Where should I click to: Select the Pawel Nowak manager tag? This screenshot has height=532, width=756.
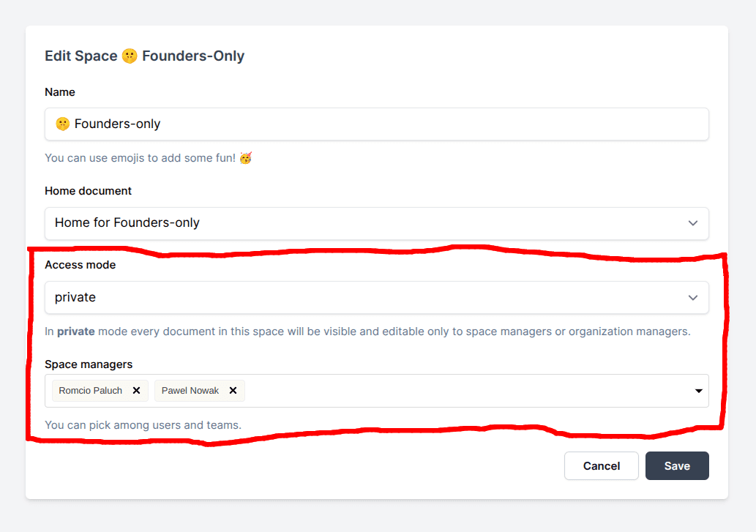tap(190, 391)
